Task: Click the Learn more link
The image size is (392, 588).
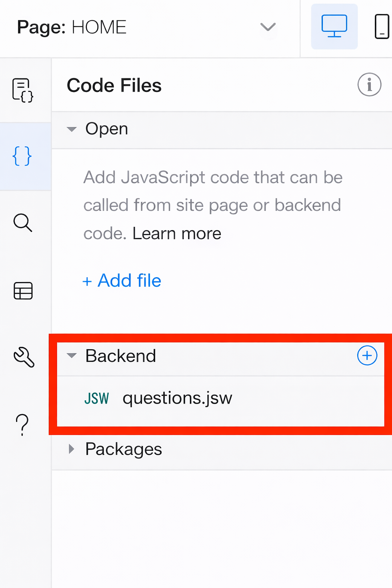Action: (177, 233)
